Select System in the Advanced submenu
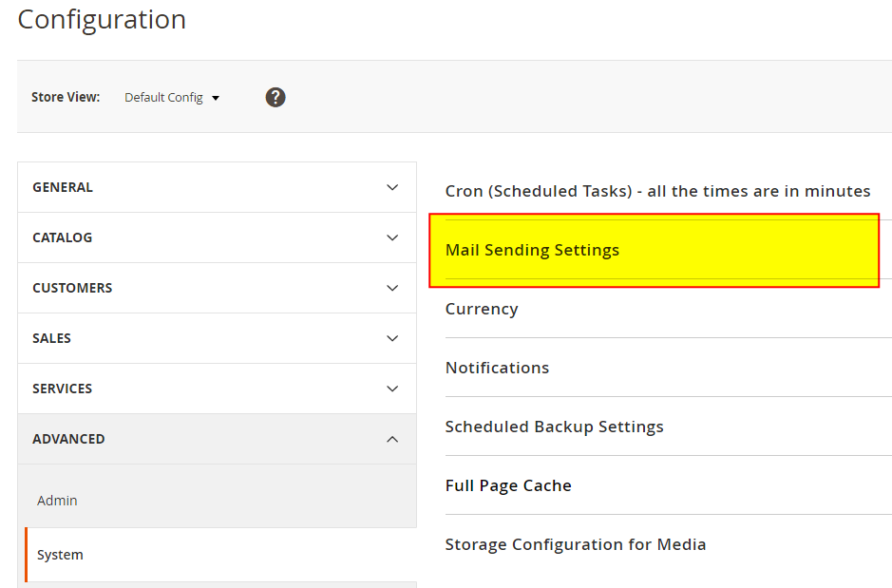 pyautogui.click(x=60, y=555)
